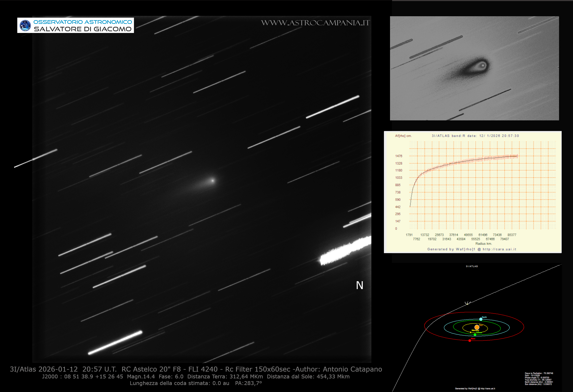Image resolution: width=573 pixels, height=392 pixels.
Task: Click the 'Earth' label in orbit diagram
Action: [x=485, y=317]
